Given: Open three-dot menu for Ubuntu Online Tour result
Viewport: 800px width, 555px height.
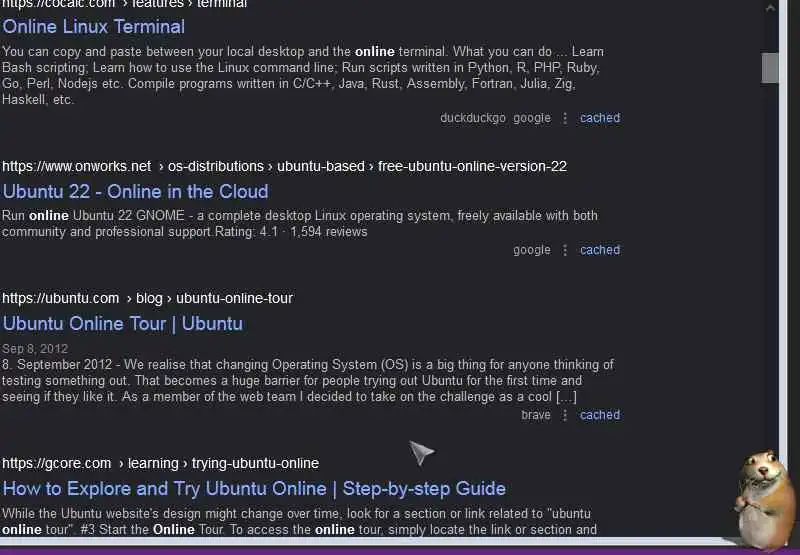Looking at the screenshot, I should tap(565, 415).
